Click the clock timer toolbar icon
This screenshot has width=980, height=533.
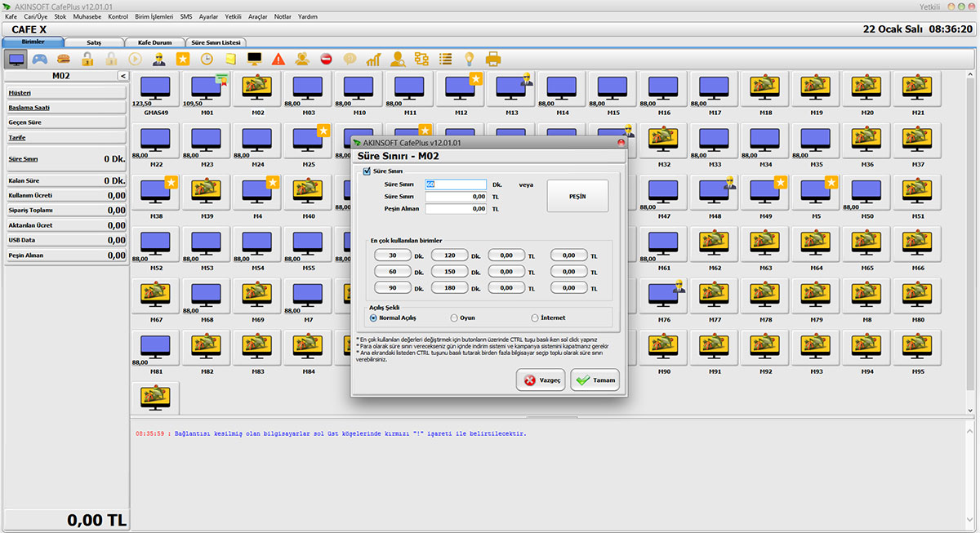(x=207, y=59)
